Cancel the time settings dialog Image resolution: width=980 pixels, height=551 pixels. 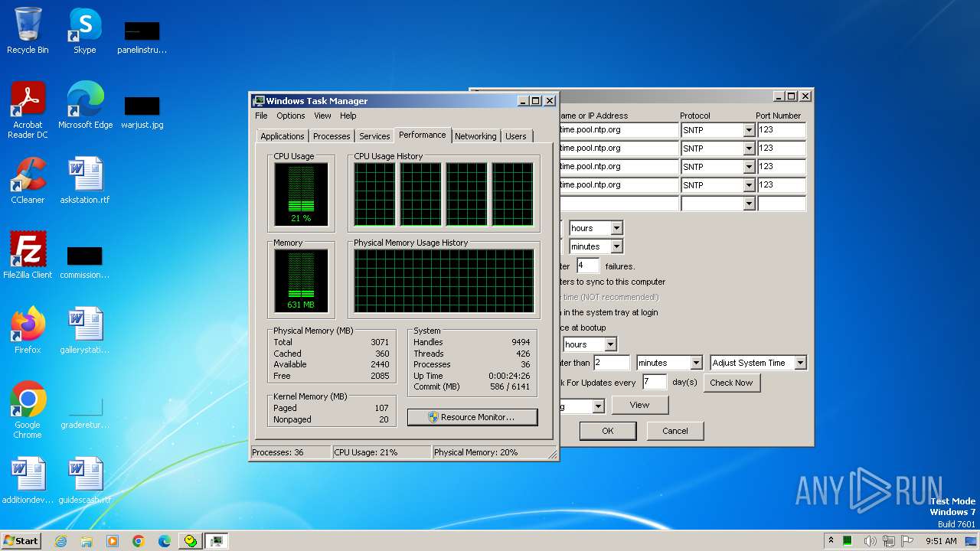click(675, 431)
